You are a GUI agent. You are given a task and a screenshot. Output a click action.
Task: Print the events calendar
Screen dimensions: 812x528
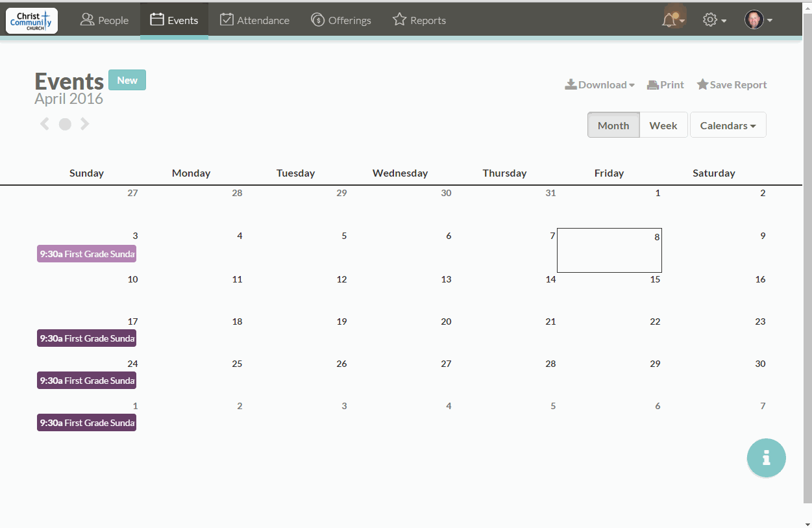665,84
